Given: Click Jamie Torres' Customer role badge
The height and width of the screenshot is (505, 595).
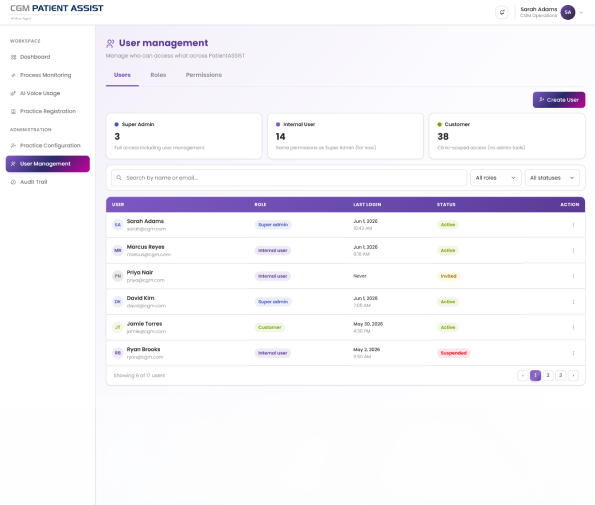Looking at the screenshot, I should tap(269, 327).
